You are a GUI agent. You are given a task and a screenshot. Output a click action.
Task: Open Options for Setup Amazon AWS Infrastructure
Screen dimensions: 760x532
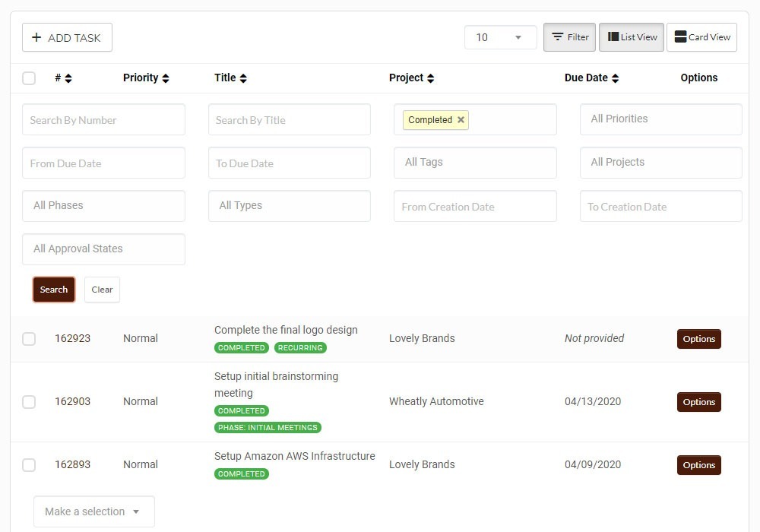pyautogui.click(x=698, y=465)
